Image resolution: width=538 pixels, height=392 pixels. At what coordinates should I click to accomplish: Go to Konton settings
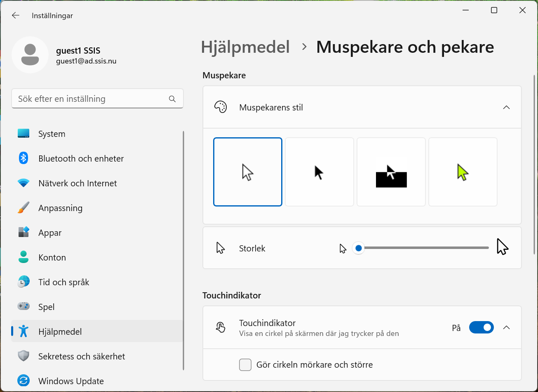[x=97, y=257]
